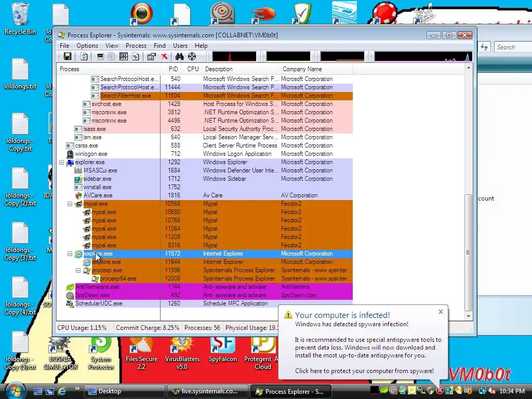The image size is (532, 399).
Task: Click the process list vertical scrollbar thumb
Action: tap(468, 252)
